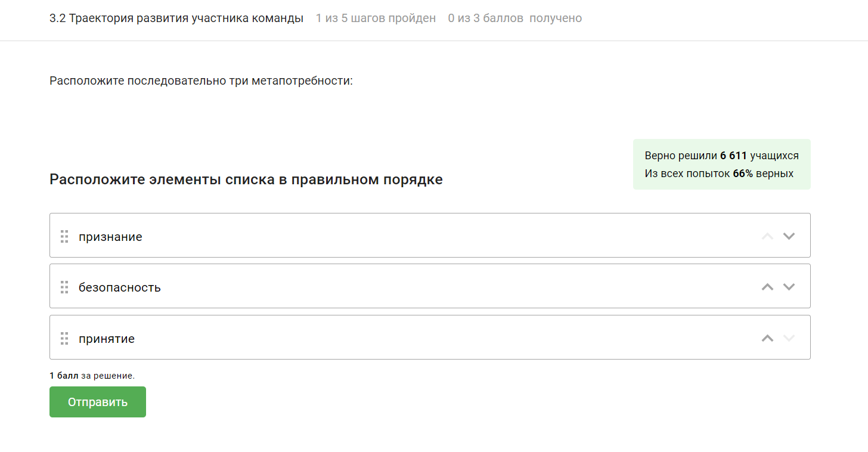Image resolution: width=868 pixels, height=452 pixels.
Task: Submit answer with Отправить button
Action: tap(98, 402)
